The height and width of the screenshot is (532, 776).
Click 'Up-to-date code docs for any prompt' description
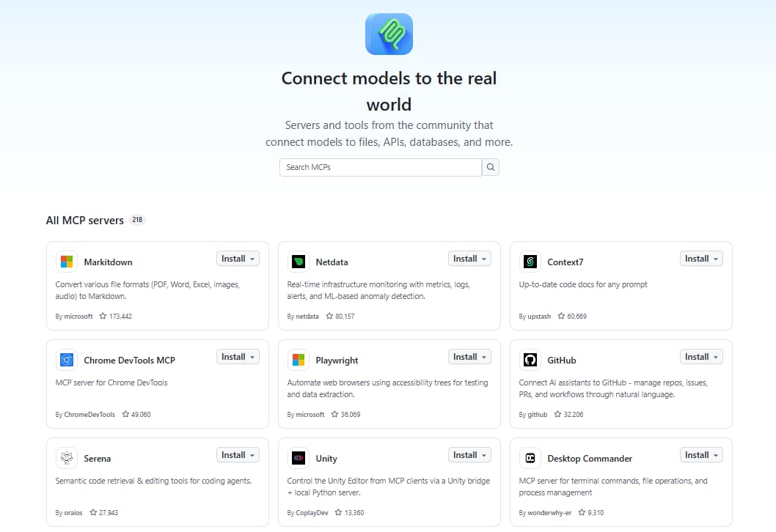583,285
